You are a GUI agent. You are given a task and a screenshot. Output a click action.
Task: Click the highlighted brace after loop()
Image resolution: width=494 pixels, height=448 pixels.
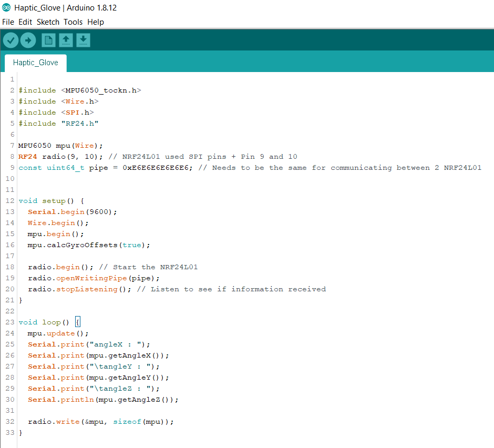(78, 322)
